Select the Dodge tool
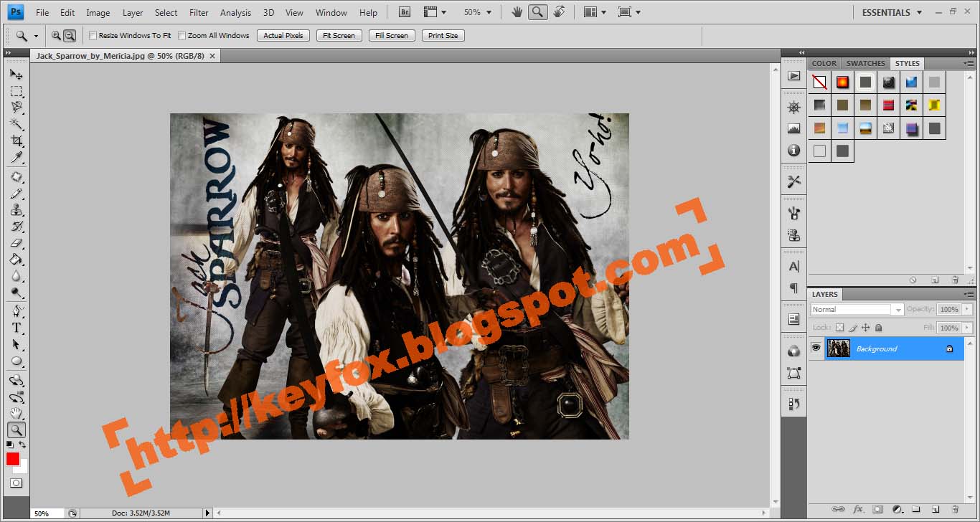This screenshot has height=522, width=980. pyautogui.click(x=16, y=293)
